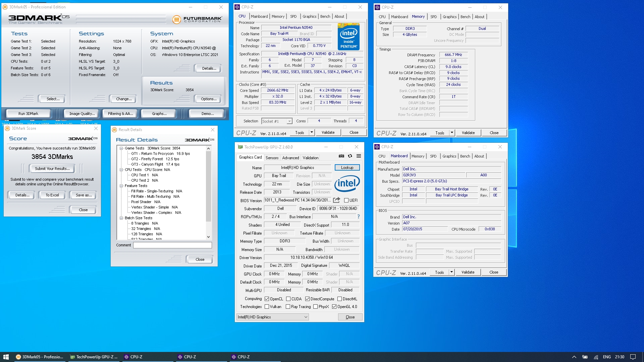This screenshot has height=362, width=644.
Task: Toggle the Vulkan checkbox
Action: pyautogui.click(x=267, y=307)
